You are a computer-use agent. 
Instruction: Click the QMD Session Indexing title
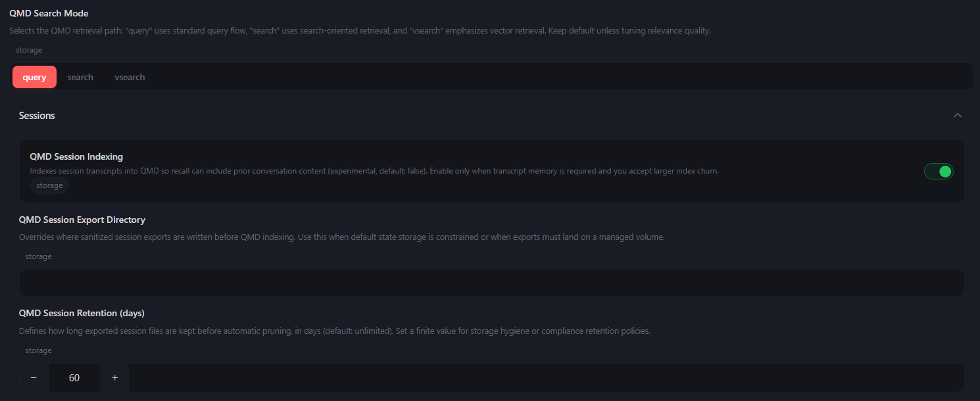(76, 156)
